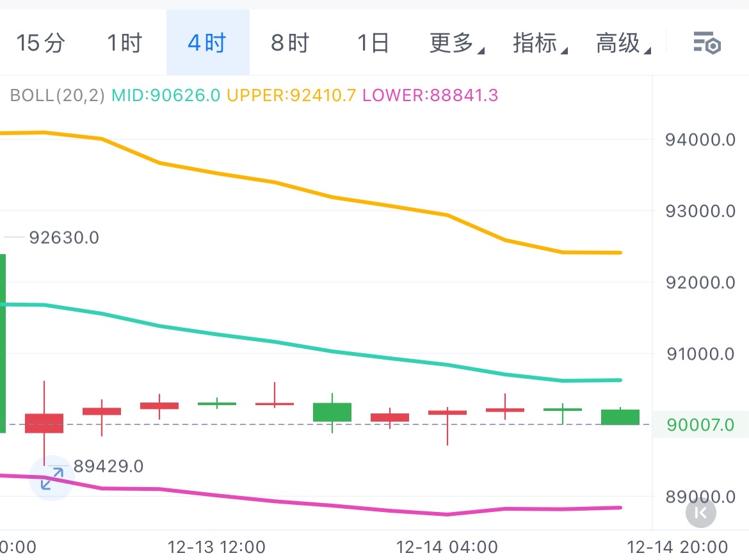Switch to the 8时 timeframe
Image resolution: width=749 pixels, height=560 pixels.
pos(290,44)
